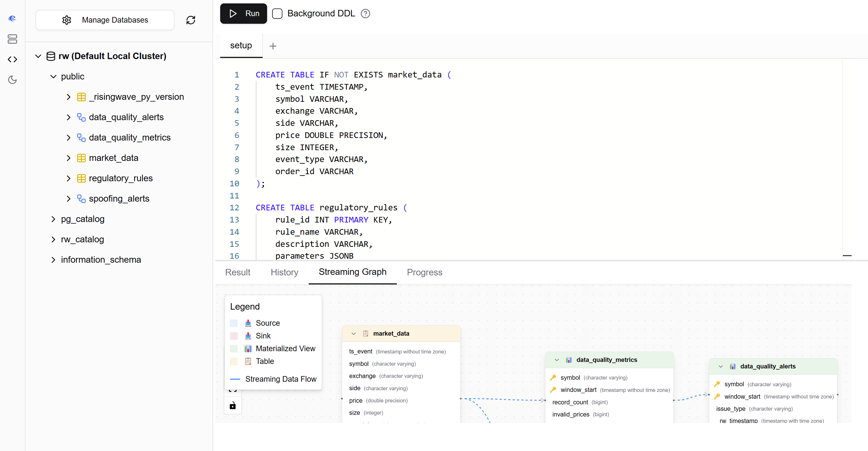
Task: Enable the Background DDL checkbox
Action: tap(277, 14)
